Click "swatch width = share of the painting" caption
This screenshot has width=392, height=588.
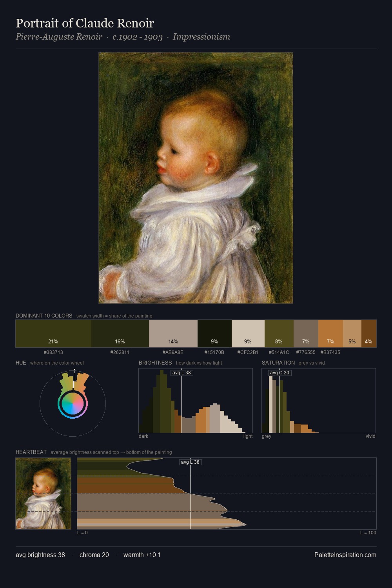point(114,316)
